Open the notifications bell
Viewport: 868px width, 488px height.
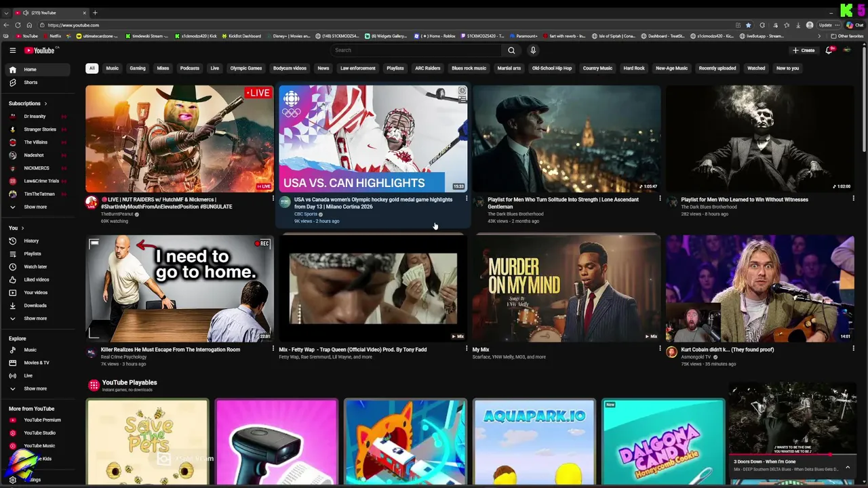click(829, 50)
